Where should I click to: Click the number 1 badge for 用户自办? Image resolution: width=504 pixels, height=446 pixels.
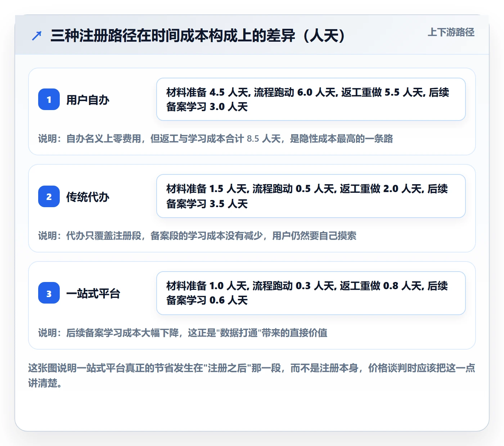pyautogui.click(x=49, y=99)
